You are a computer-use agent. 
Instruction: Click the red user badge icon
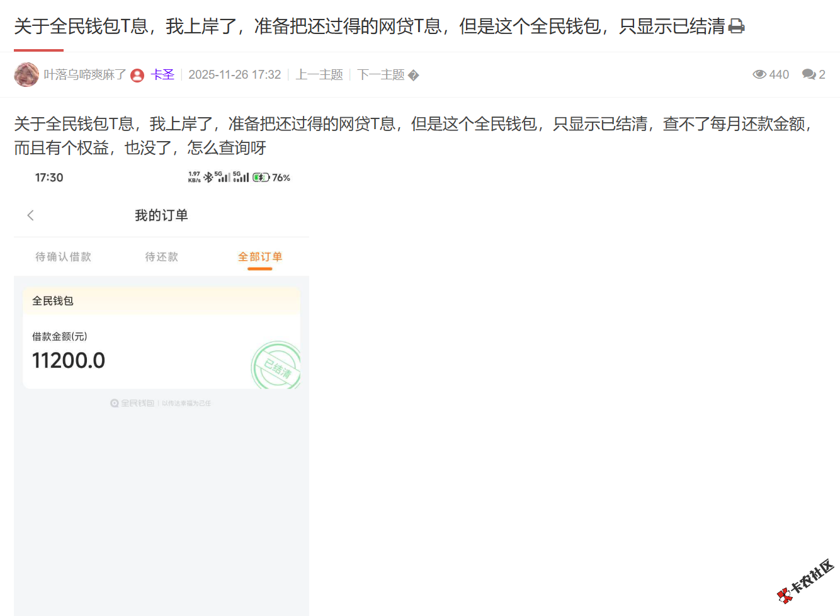click(x=137, y=75)
